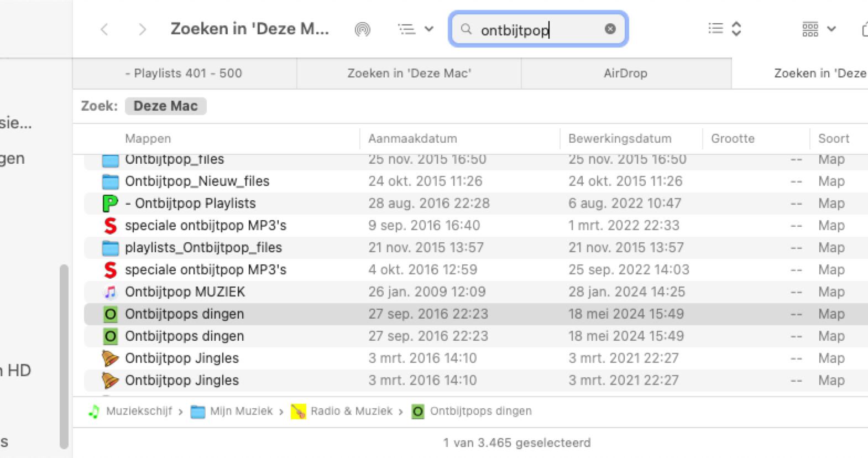The width and height of the screenshot is (868, 458).
Task: Click the horn icon of the first Ontbijtpop Jingles
Action: coord(111,358)
